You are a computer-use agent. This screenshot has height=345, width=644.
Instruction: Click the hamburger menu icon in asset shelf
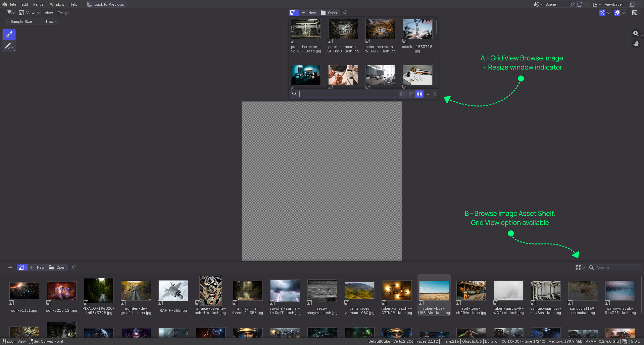(10, 267)
